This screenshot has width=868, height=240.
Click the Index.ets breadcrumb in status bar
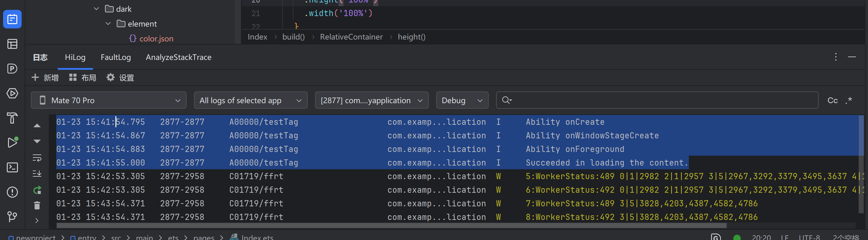tap(252, 237)
